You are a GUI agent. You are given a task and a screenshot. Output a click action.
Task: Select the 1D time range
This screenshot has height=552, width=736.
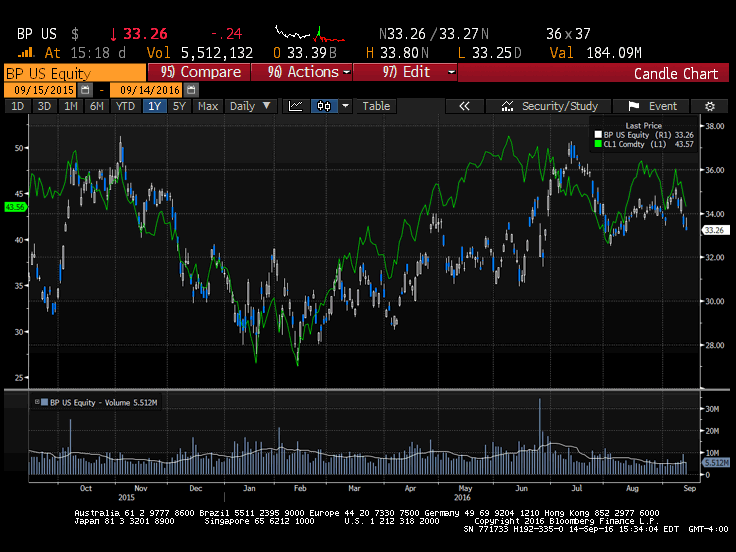point(17,106)
